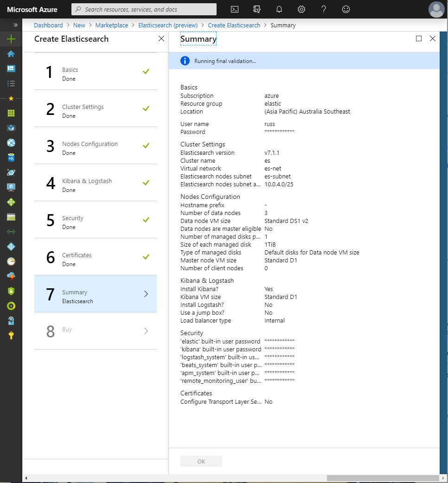Open the yellow key Subscriptions icon
Viewport: 448px width, 483px height.
click(11, 336)
